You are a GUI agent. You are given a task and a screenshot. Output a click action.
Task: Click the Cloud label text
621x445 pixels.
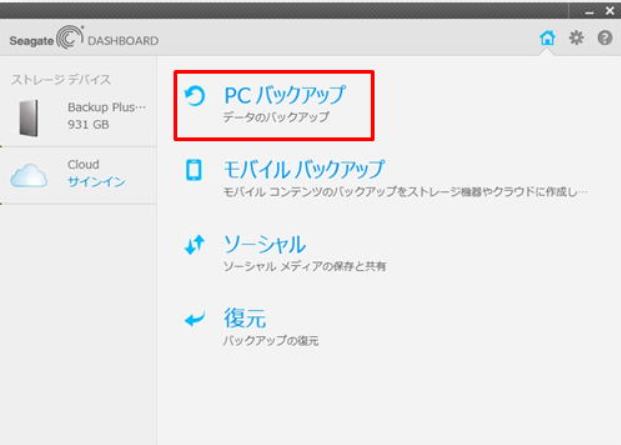click(x=83, y=164)
